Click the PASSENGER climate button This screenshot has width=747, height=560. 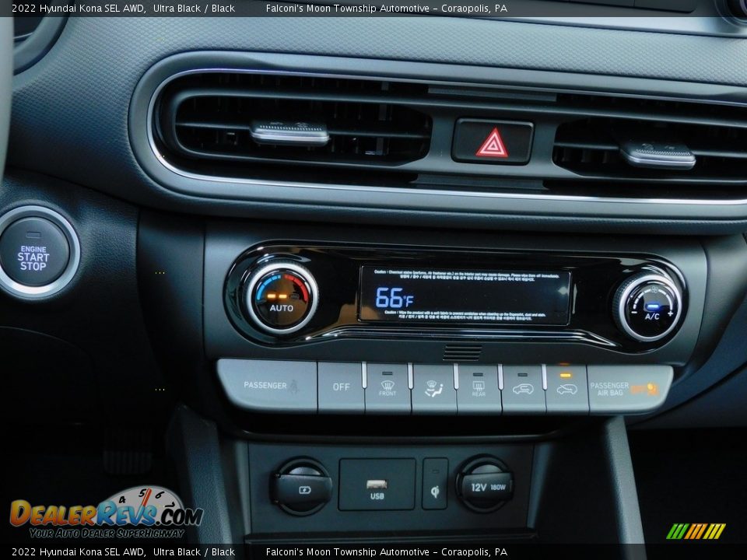[x=268, y=385]
